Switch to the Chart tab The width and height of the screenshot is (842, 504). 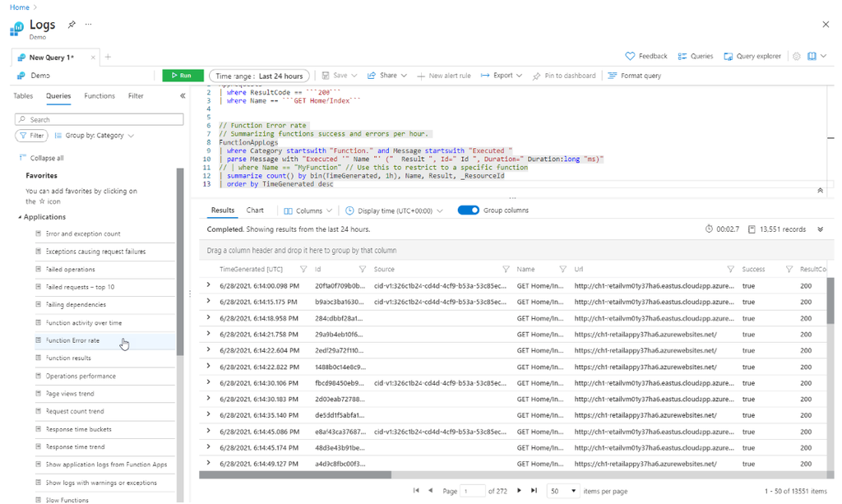(x=255, y=210)
